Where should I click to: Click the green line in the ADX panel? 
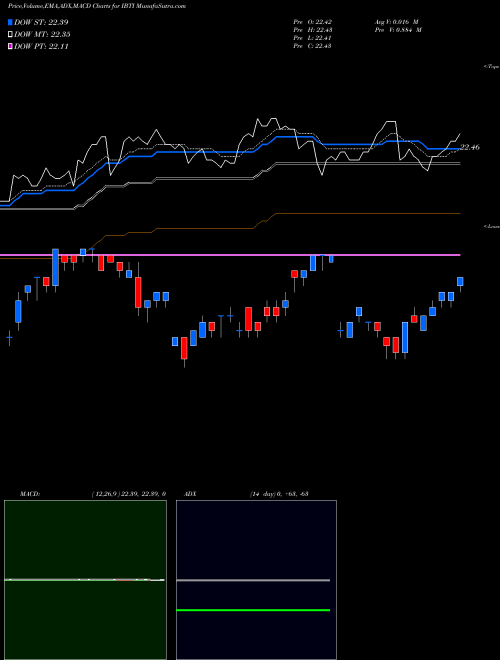coord(253,610)
